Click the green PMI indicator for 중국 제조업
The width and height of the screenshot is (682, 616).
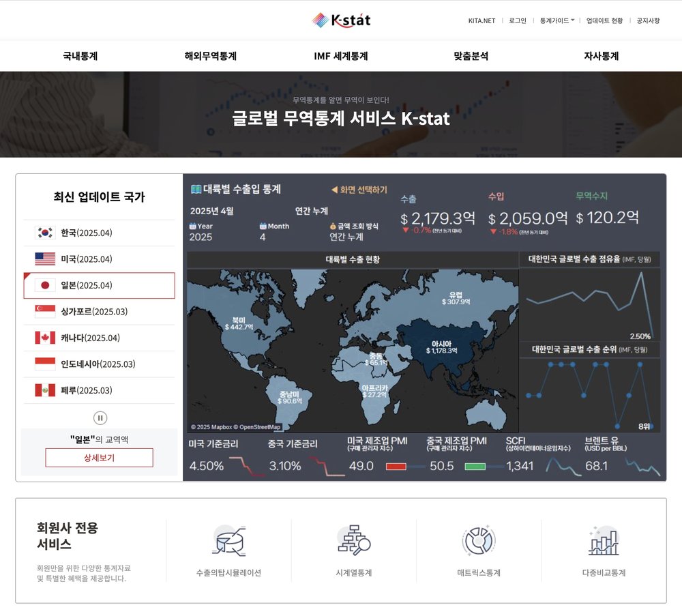click(475, 467)
